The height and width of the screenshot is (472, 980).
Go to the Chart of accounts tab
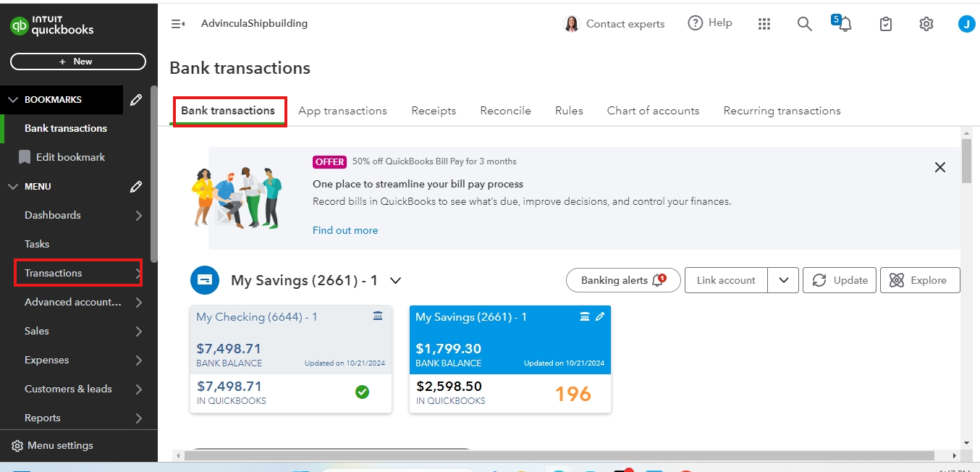pos(653,111)
